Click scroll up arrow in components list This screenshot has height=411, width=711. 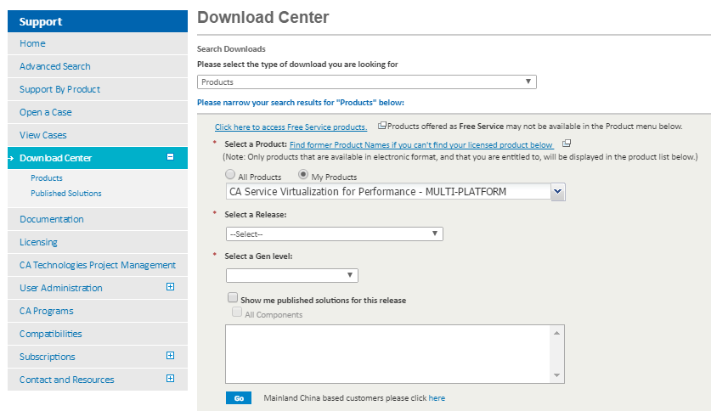[557, 333]
